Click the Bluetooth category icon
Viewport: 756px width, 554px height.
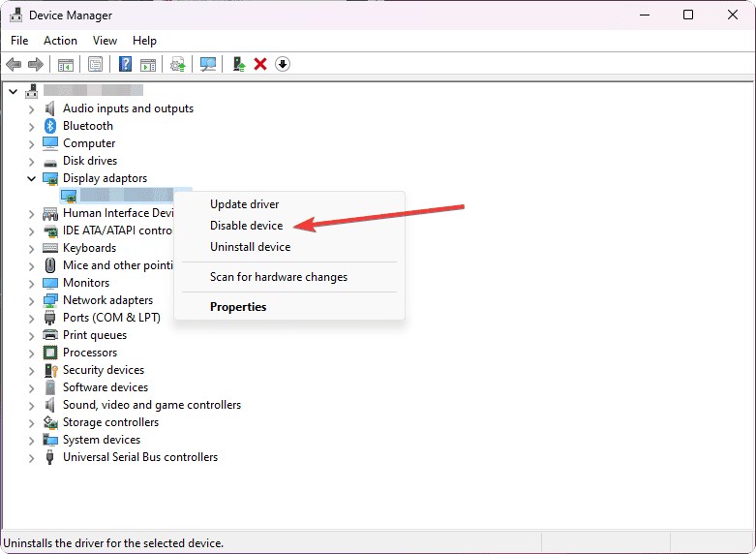coord(50,126)
